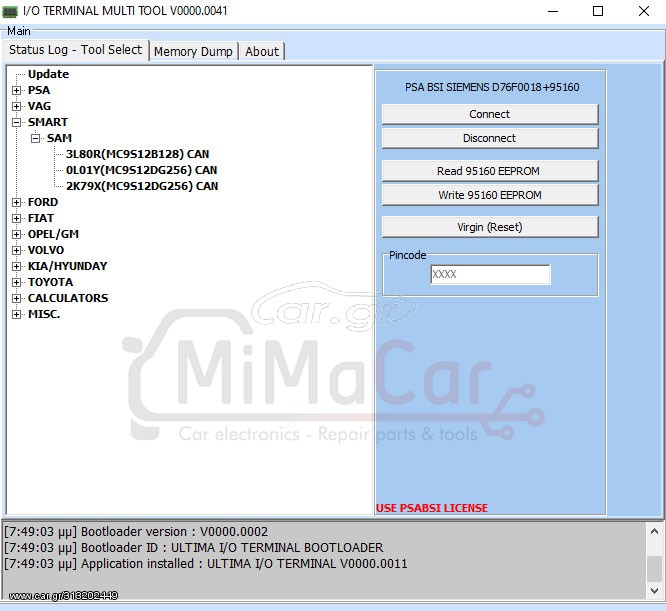
Task: Select the FIAT label in tree
Action: coord(41,218)
